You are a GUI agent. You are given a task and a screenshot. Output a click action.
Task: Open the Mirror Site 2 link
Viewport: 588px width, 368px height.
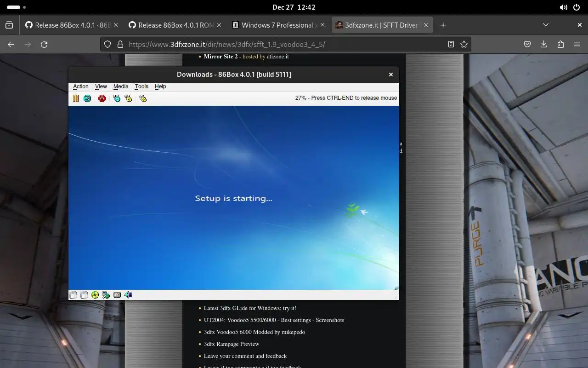[221, 57]
